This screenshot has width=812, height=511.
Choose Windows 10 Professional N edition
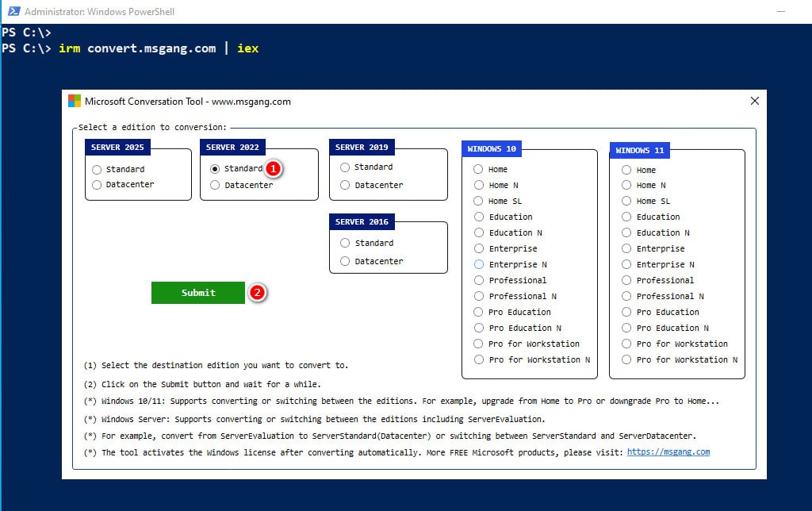pos(478,297)
